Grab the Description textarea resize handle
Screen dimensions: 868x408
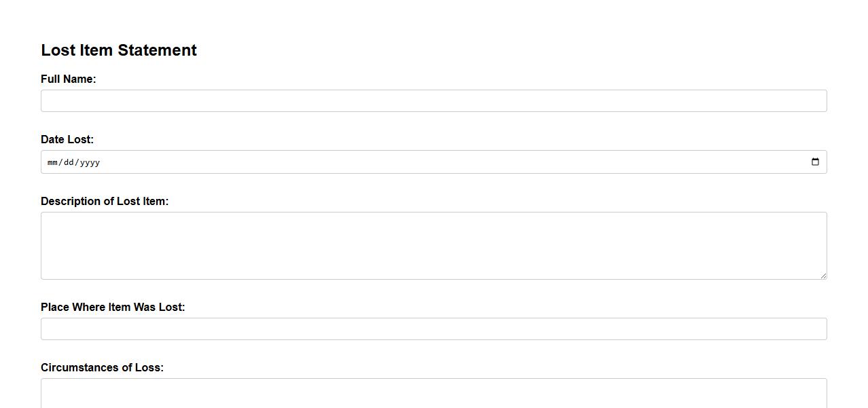823,276
